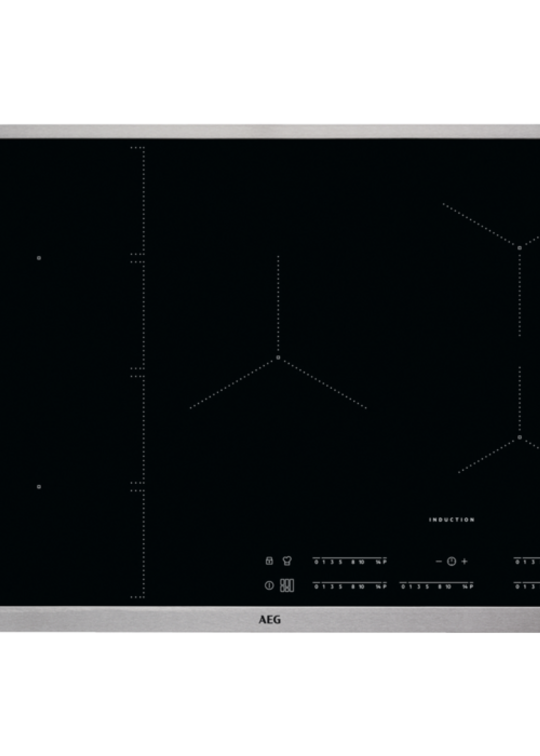Tap the child lock padlock icon

pos(269,561)
